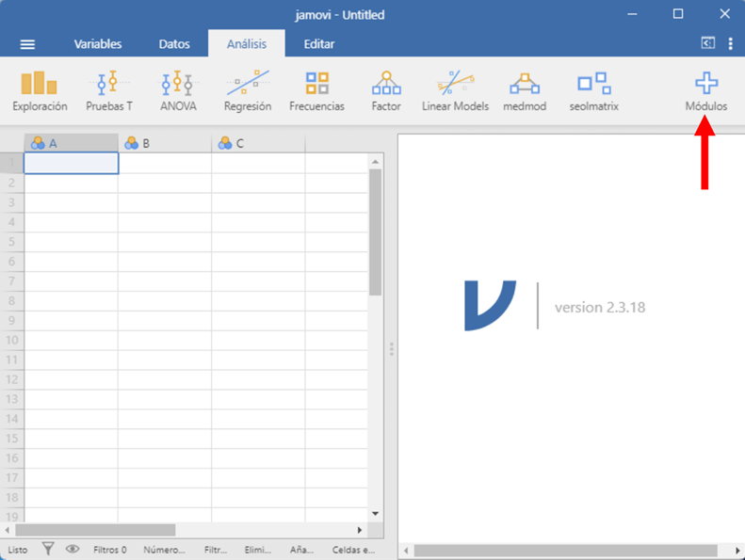This screenshot has height=560, width=745.
Task: Open the seolmatrix module menu
Action: tap(593, 91)
